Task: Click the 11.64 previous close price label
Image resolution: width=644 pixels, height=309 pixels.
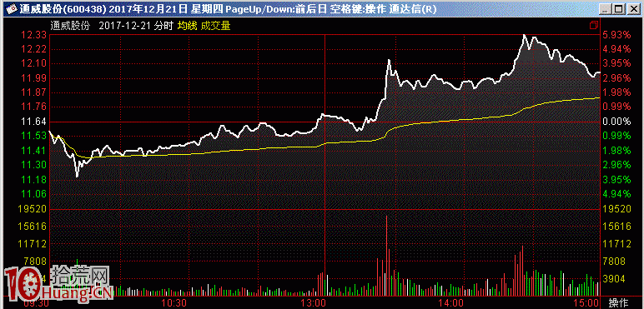Action: coord(33,122)
